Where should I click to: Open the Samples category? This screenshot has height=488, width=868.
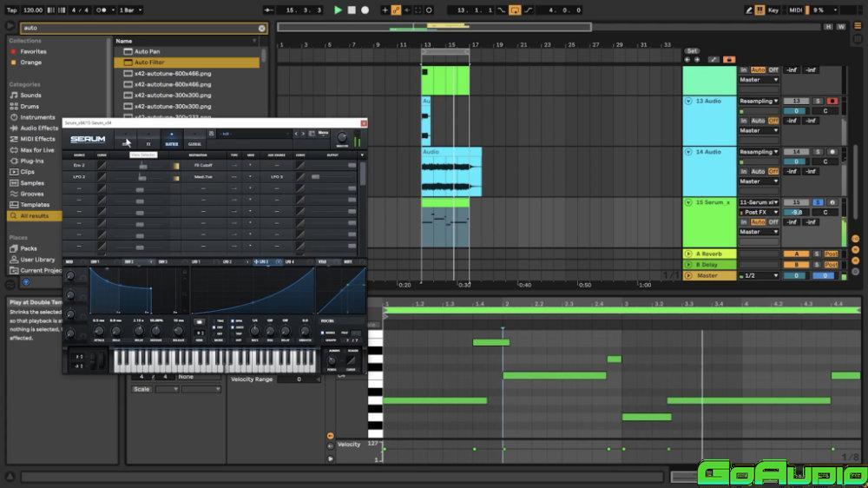tap(32, 183)
